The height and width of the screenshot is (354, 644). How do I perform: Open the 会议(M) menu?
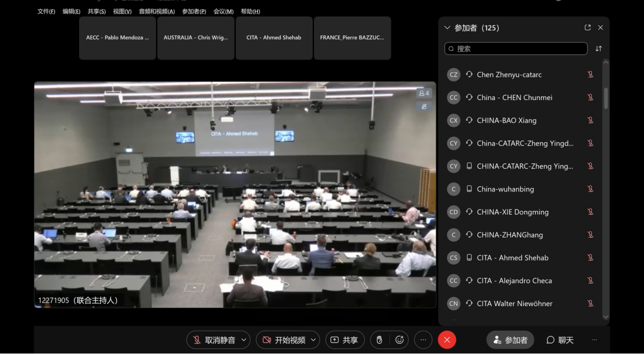pos(223,11)
